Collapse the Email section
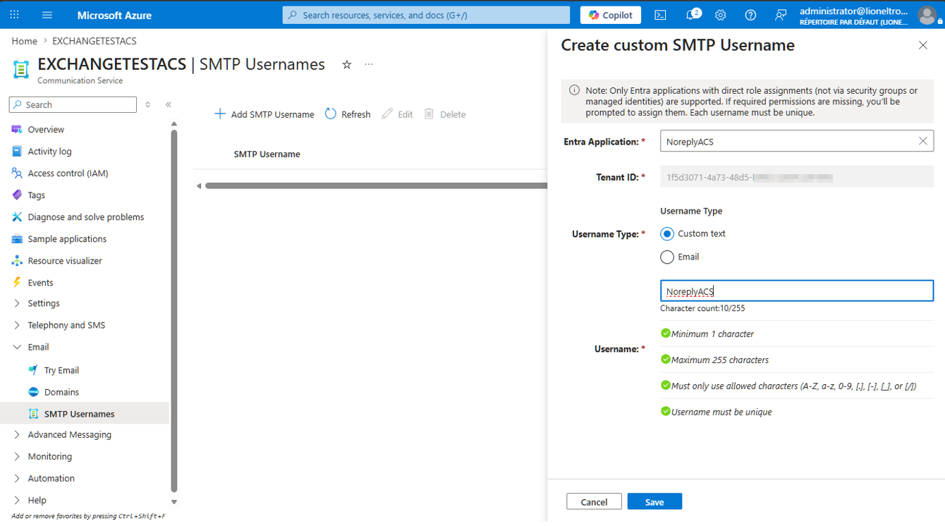The height and width of the screenshot is (526, 945). click(x=17, y=347)
